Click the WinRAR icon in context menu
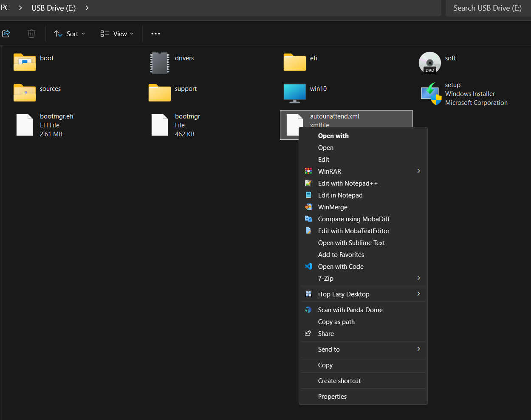This screenshot has height=420, width=531. coord(308,171)
